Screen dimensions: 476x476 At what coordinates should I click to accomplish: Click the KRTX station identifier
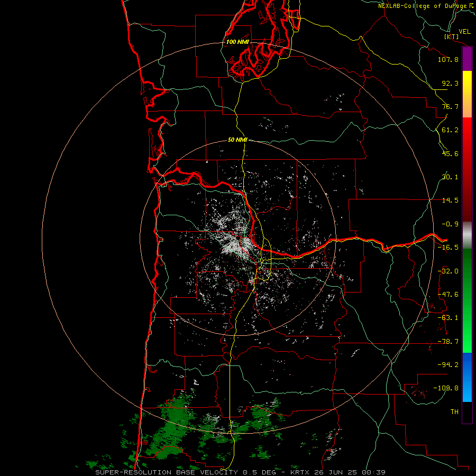click(x=300, y=472)
